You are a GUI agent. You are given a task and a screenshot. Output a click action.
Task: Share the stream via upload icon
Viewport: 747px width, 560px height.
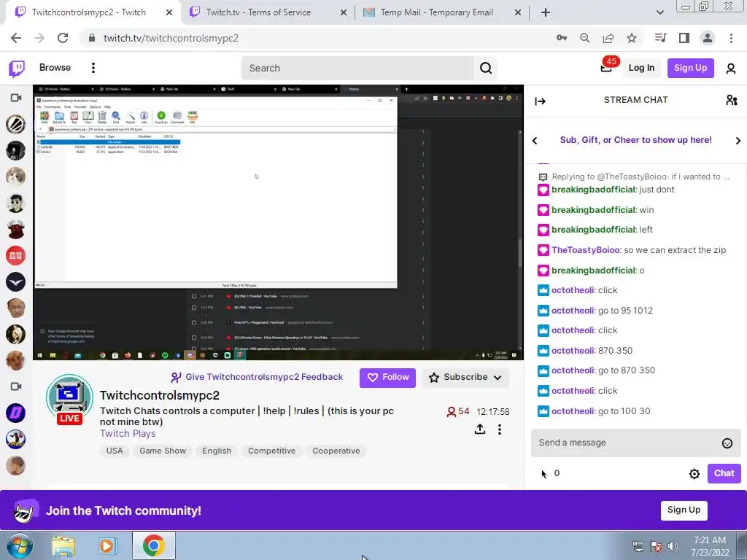pos(480,429)
